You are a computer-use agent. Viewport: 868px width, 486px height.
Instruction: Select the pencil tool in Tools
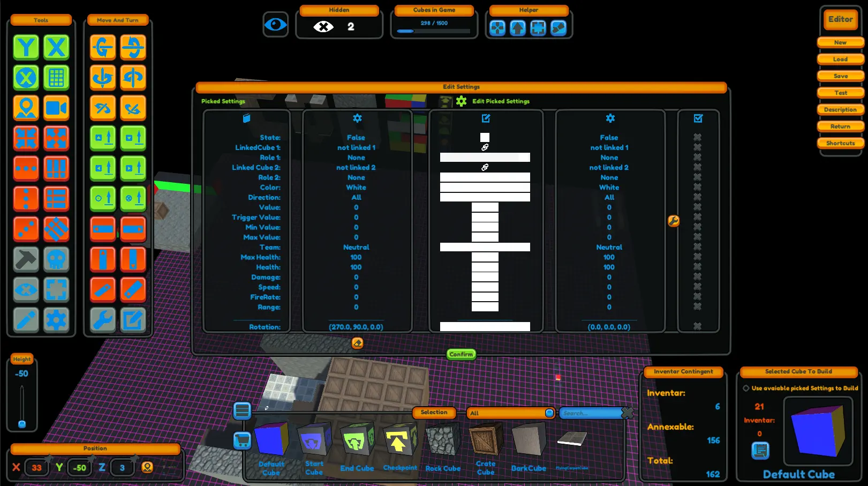pyautogui.click(x=26, y=320)
